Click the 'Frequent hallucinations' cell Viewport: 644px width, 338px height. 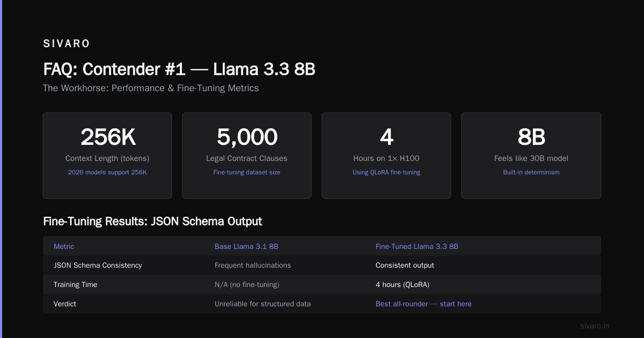[x=253, y=265]
